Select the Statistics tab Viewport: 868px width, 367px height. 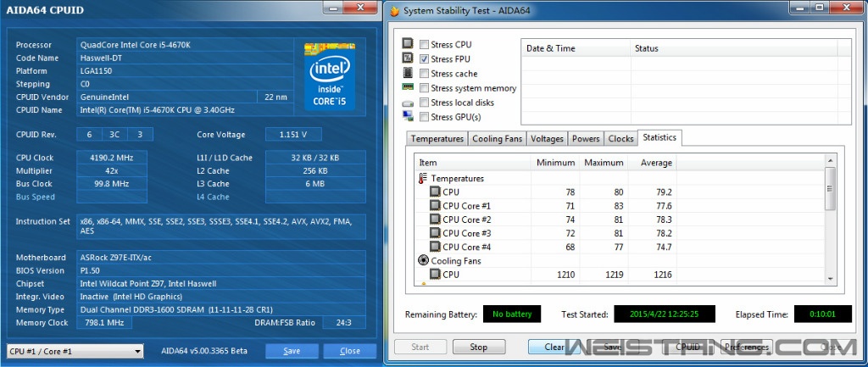659,138
